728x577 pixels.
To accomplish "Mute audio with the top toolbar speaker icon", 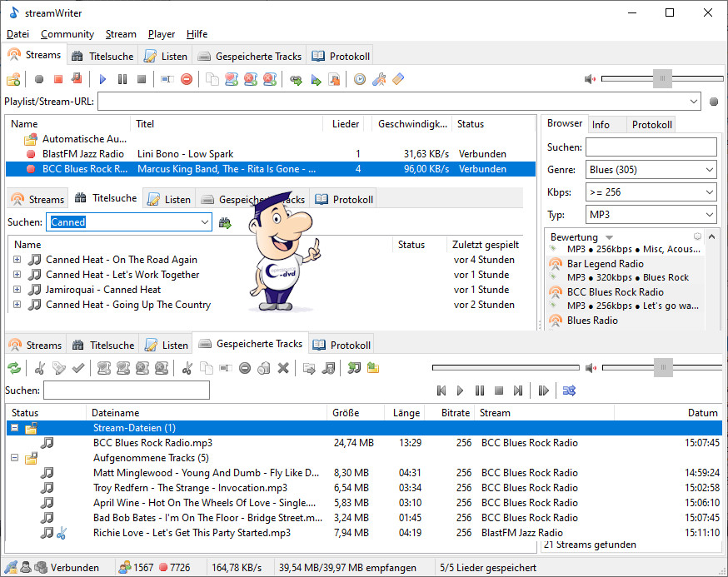I will 590,79.
